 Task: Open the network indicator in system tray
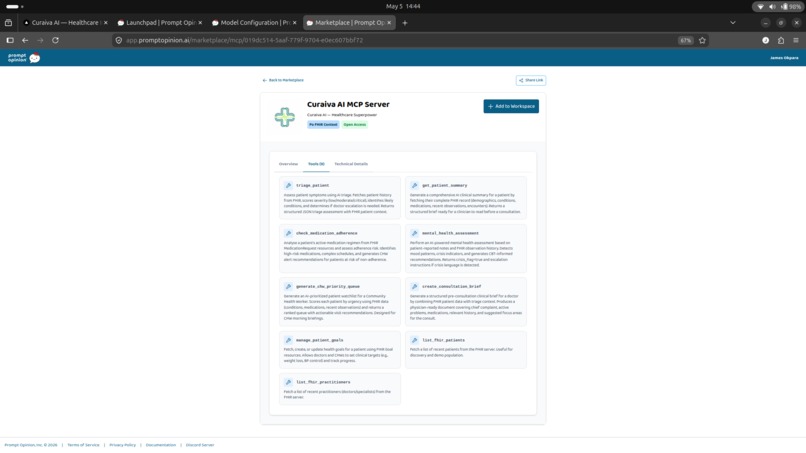(x=760, y=7)
